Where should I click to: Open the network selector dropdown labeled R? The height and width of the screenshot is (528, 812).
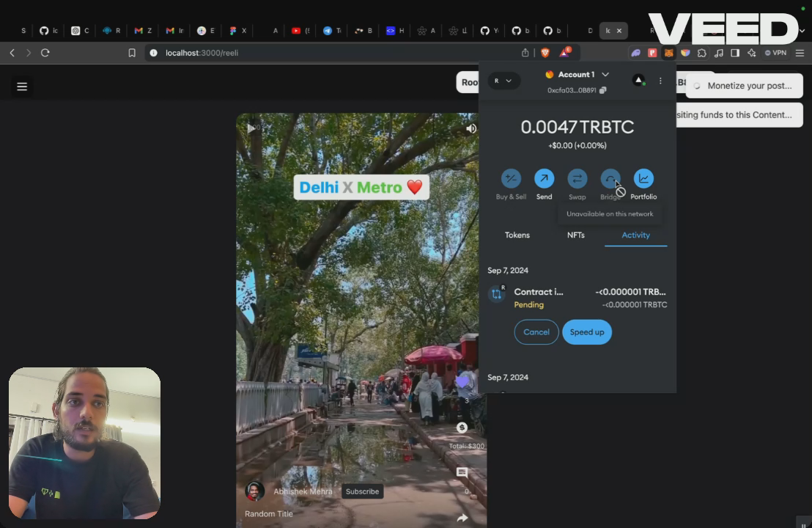point(503,81)
